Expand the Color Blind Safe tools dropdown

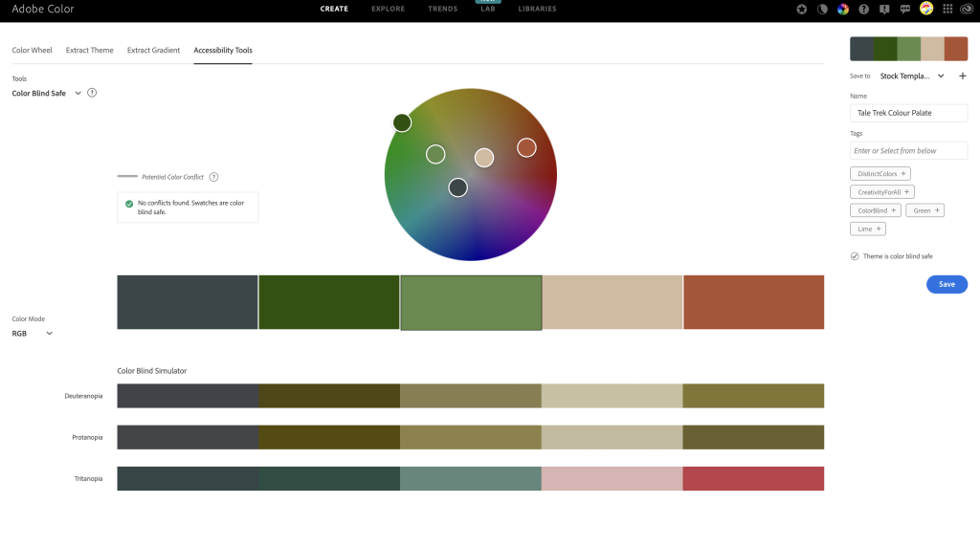click(x=78, y=93)
